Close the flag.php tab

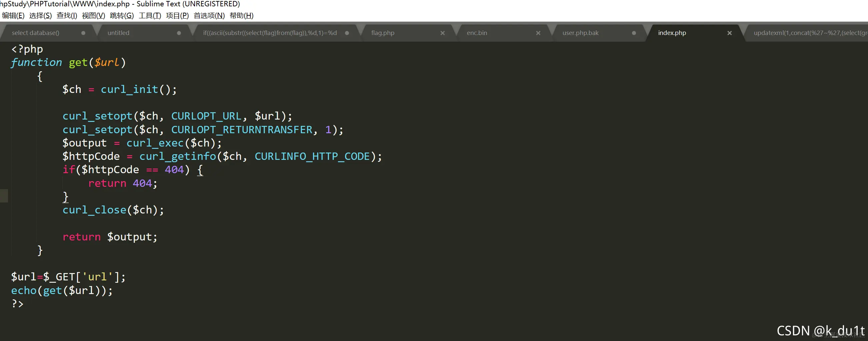[x=442, y=33]
